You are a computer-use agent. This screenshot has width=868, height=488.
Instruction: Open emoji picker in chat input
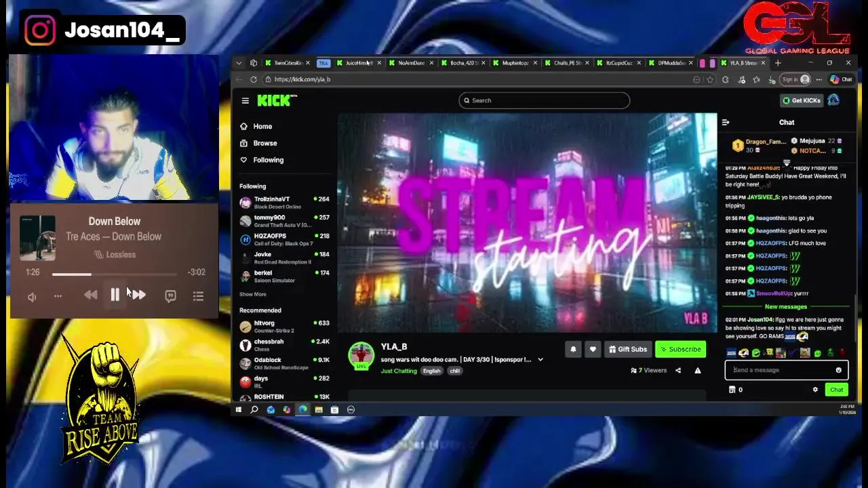(839, 370)
